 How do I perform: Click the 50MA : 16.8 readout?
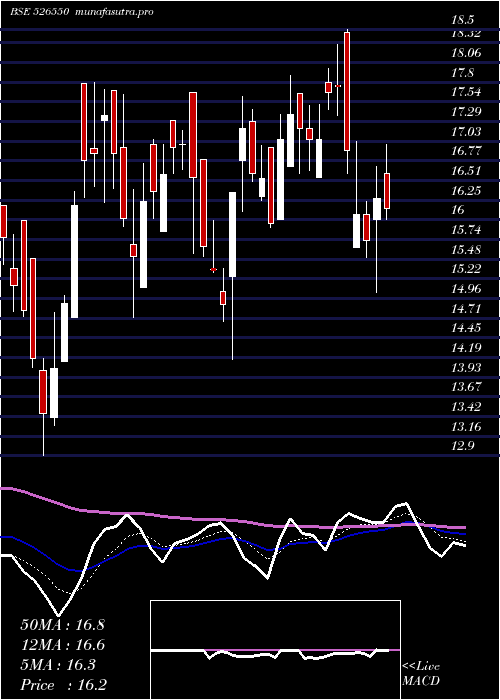pos(62,625)
